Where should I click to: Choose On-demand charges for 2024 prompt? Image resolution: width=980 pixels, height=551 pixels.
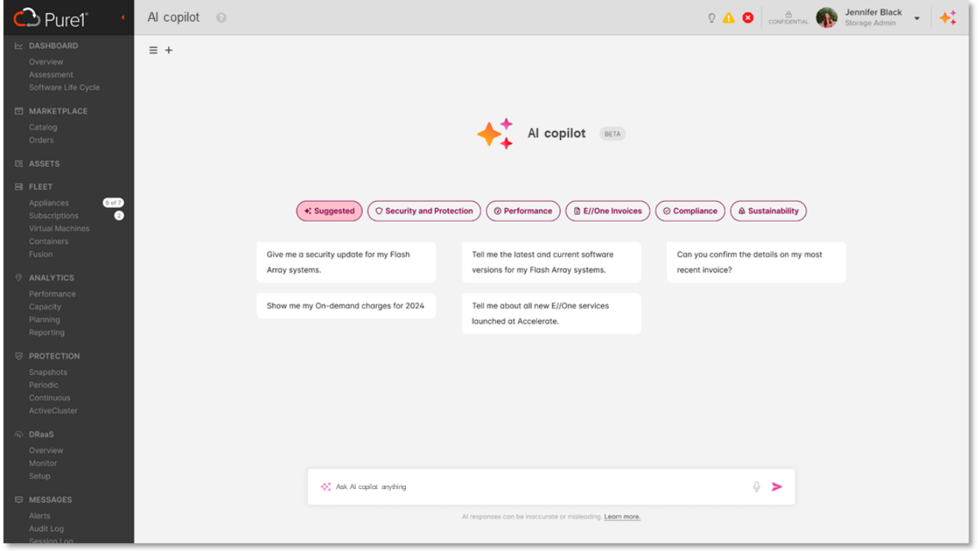pyautogui.click(x=346, y=306)
